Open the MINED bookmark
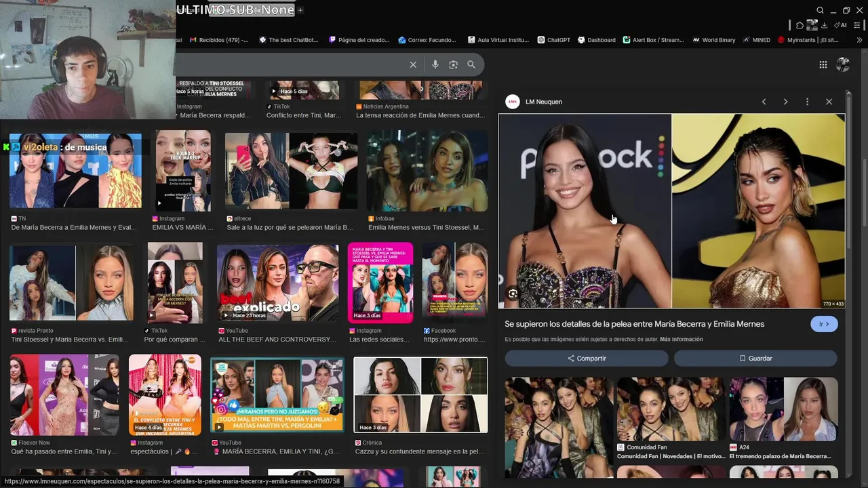 pyautogui.click(x=756, y=40)
